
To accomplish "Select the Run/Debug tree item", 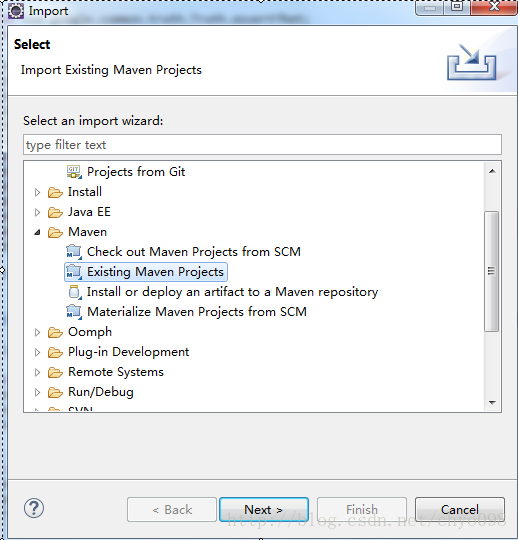I will [x=101, y=392].
